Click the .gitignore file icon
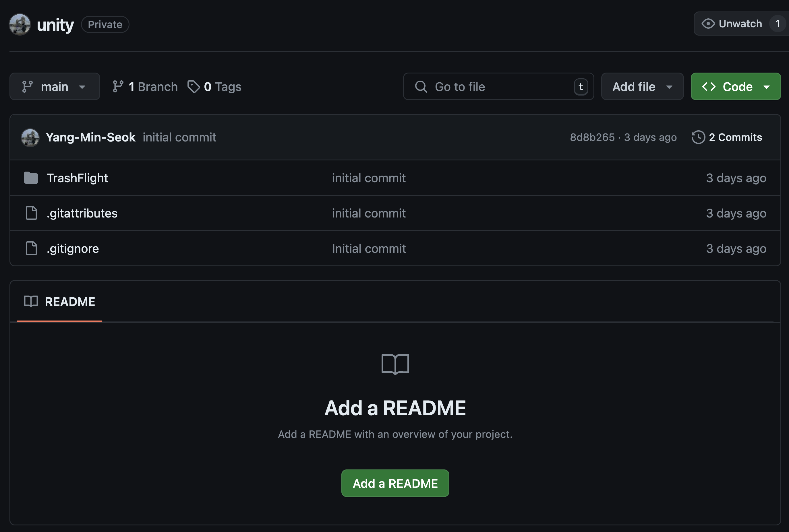The height and width of the screenshot is (532, 789). 31,248
